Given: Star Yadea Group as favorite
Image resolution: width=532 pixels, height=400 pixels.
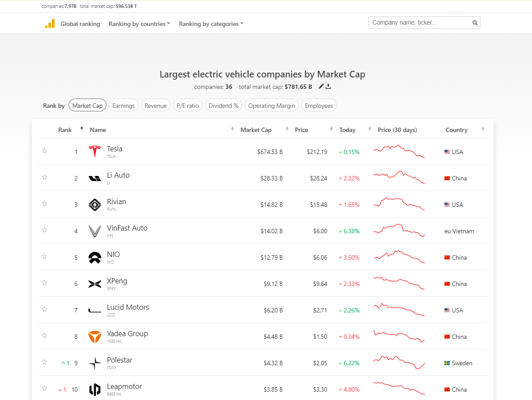Looking at the screenshot, I should [44, 335].
